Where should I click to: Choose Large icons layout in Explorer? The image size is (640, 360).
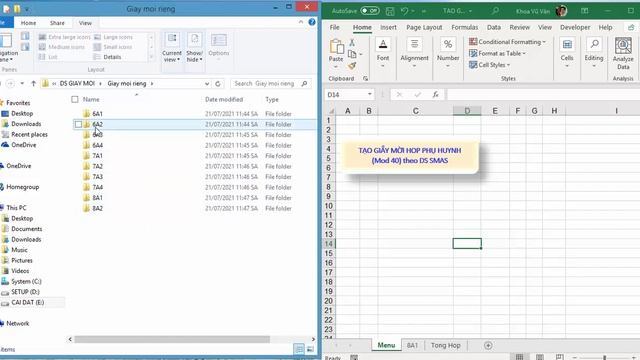coord(113,37)
